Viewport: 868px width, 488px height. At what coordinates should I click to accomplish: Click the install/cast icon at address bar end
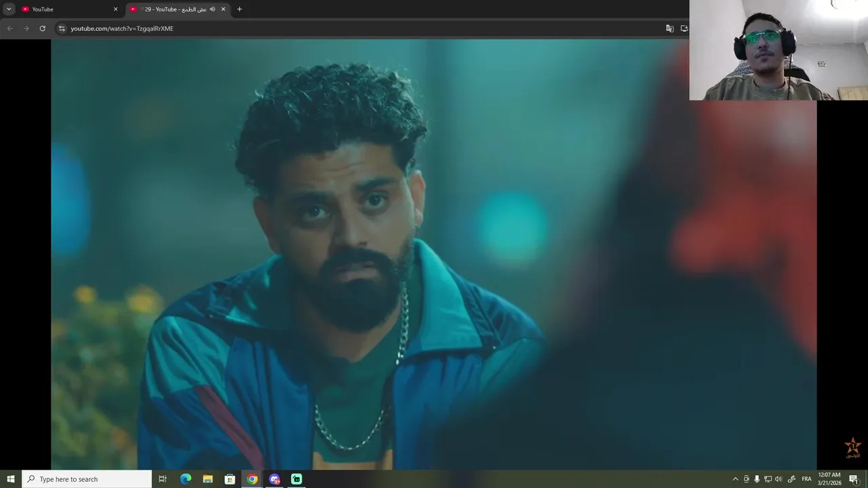pos(684,28)
